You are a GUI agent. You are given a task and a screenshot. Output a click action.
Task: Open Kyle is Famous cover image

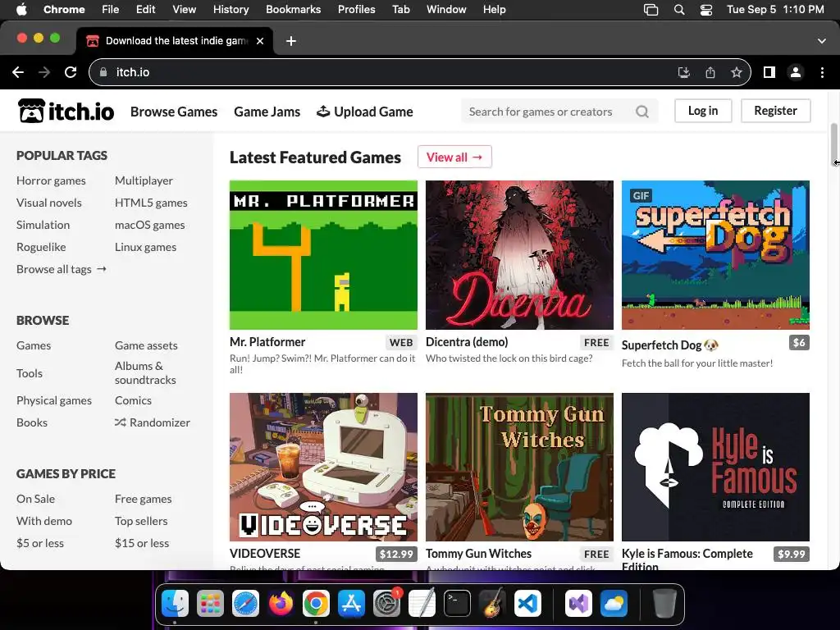715,467
